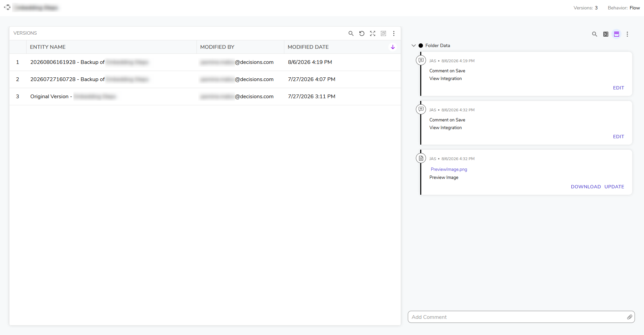
Task: Select version row 20260727160728 Backup
Action: click(x=205, y=79)
